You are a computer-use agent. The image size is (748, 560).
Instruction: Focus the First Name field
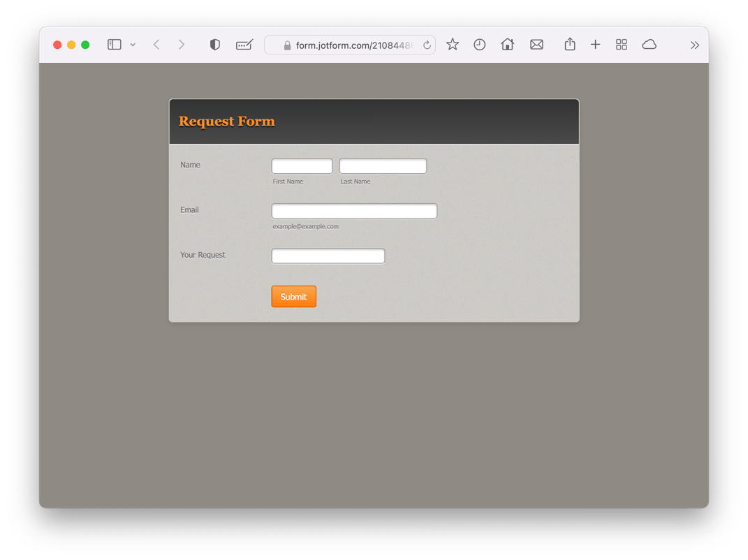302,166
